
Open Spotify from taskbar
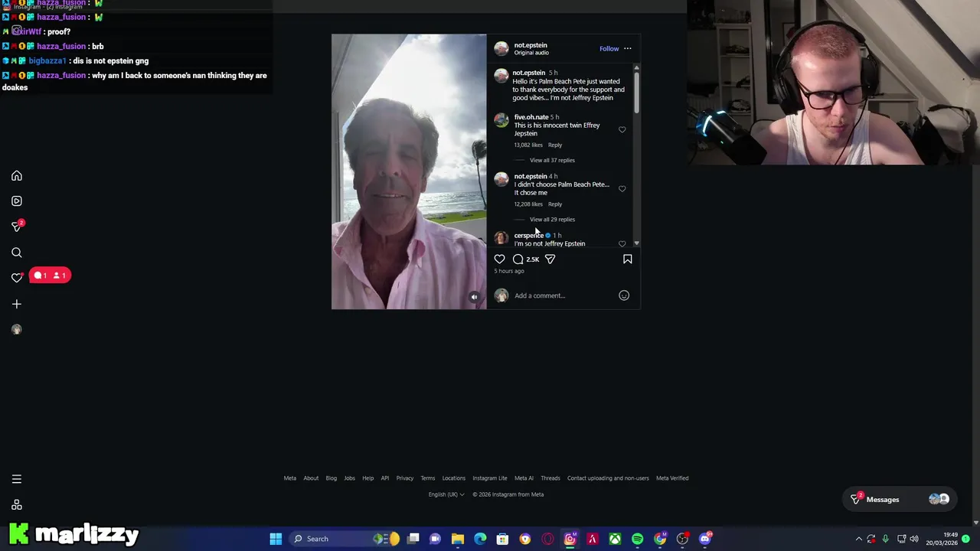pyautogui.click(x=637, y=539)
